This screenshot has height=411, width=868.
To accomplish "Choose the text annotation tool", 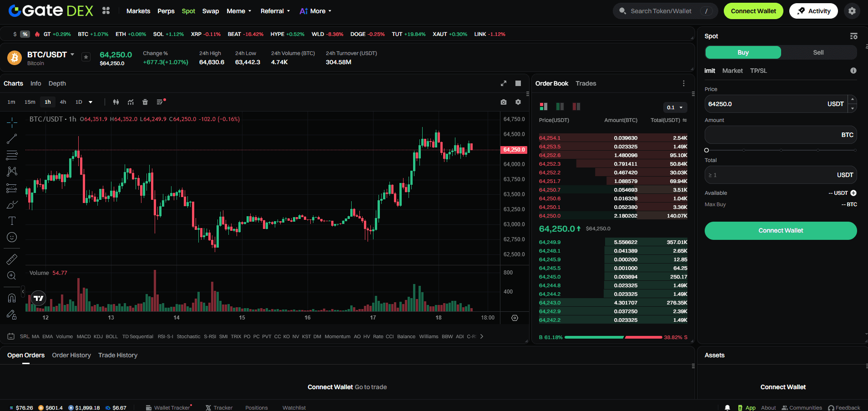I will (x=12, y=221).
